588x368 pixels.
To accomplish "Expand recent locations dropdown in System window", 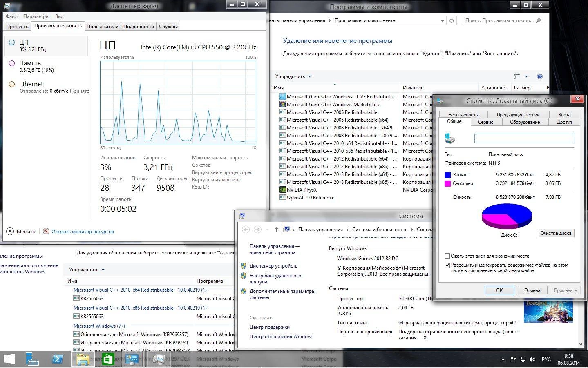I will coord(267,230).
